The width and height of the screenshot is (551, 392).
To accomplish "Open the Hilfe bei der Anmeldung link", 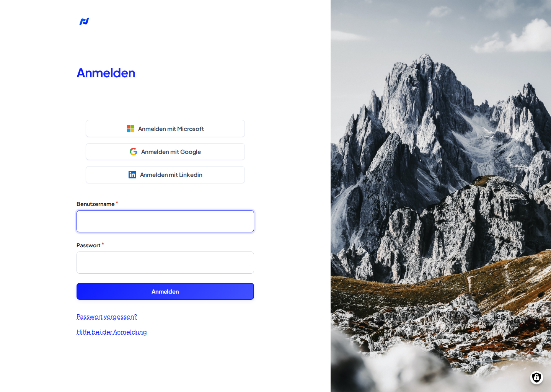I will [x=112, y=332].
